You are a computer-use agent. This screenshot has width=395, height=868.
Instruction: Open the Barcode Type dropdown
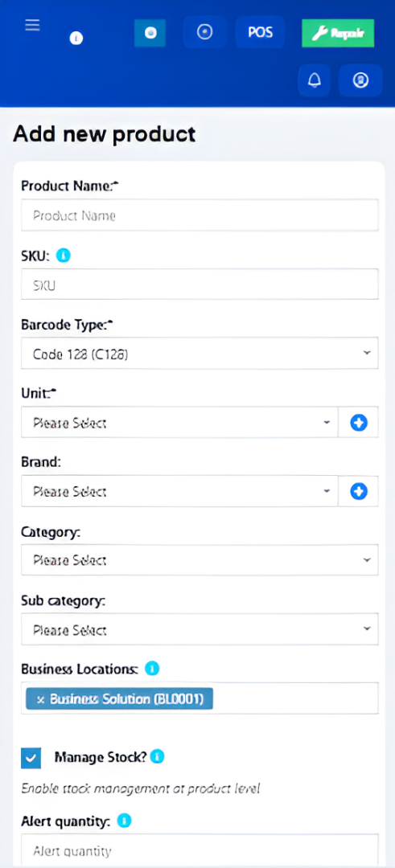coord(200,353)
